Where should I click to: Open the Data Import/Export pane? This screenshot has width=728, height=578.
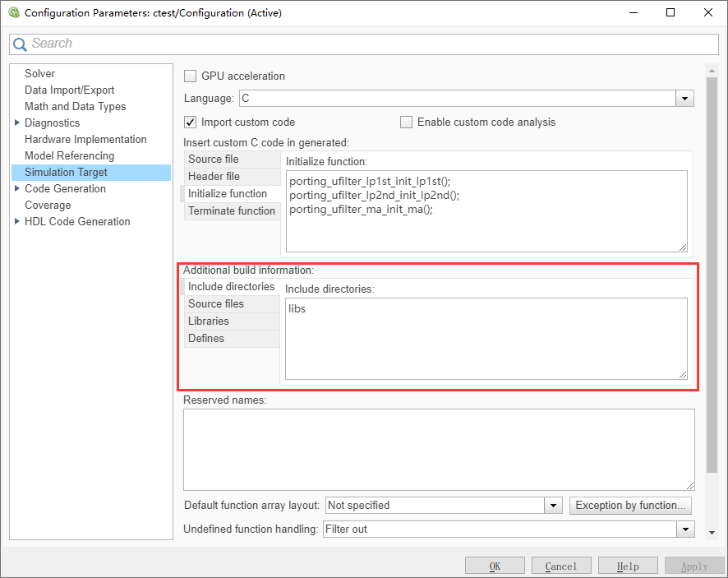point(70,90)
